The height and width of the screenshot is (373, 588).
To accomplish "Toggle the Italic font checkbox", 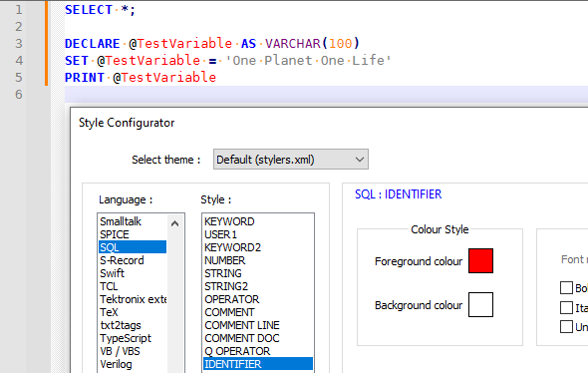I will tap(566, 308).
